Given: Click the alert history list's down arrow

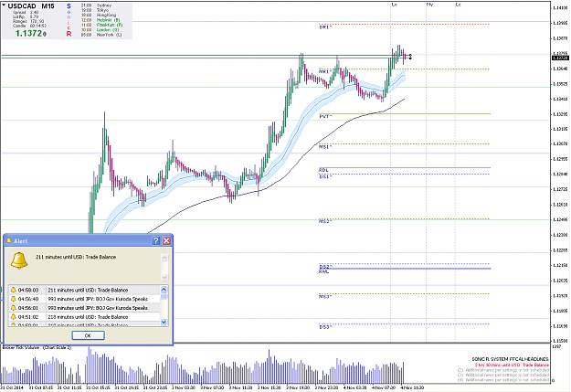Looking at the screenshot, I should [164, 322].
